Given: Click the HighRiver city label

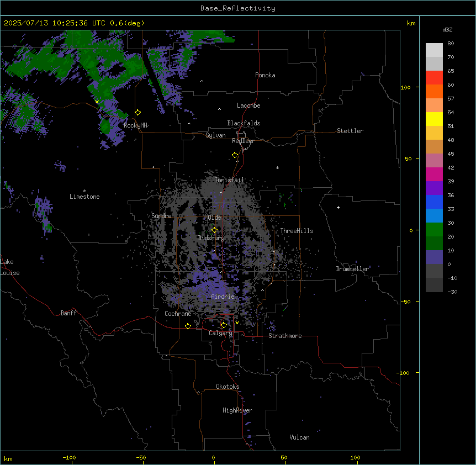Looking at the screenshot, I should tap(237, 410).
